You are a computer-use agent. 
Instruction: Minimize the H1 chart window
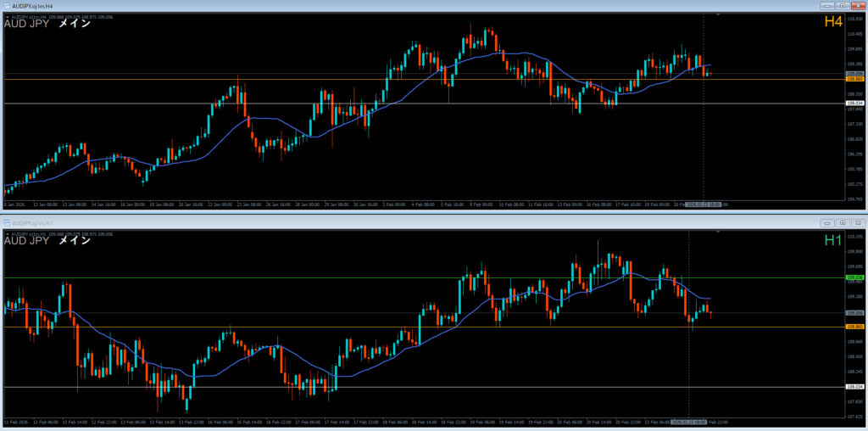(x=828, y=222)
